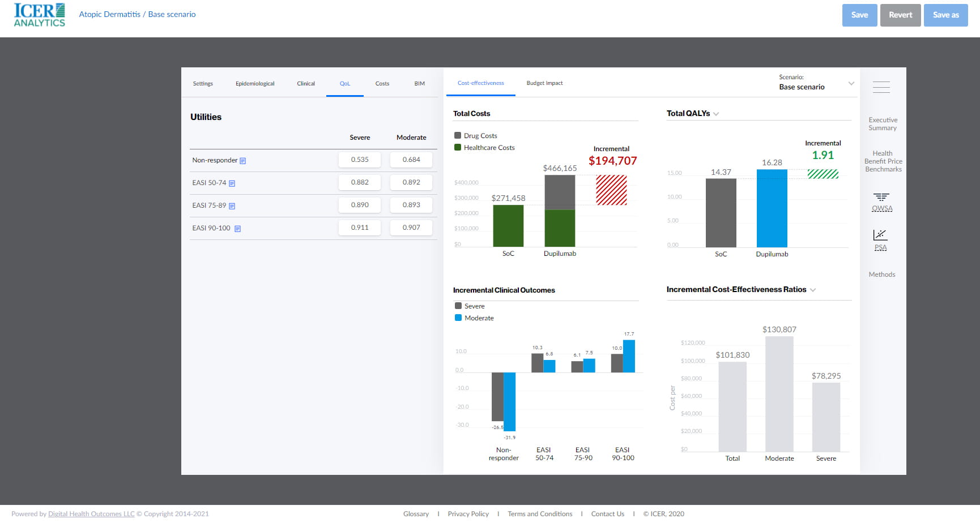Click the 14.37 SoC QALY label

coord(721,172)
